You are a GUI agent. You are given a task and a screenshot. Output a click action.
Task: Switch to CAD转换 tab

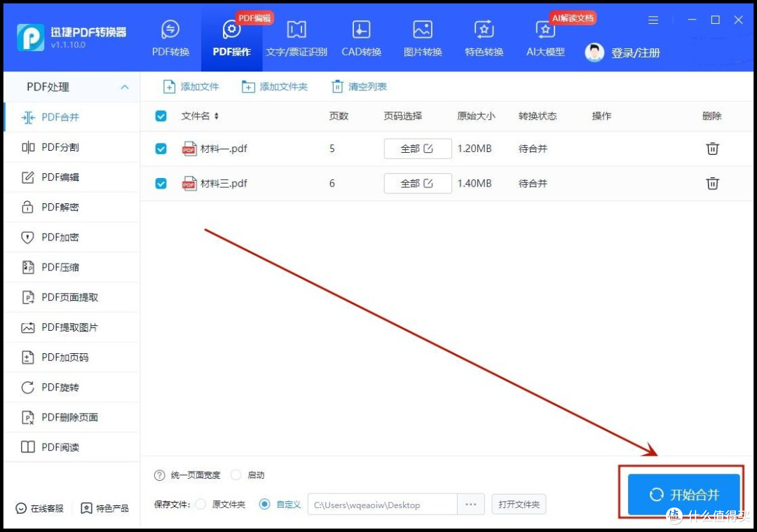361,39
